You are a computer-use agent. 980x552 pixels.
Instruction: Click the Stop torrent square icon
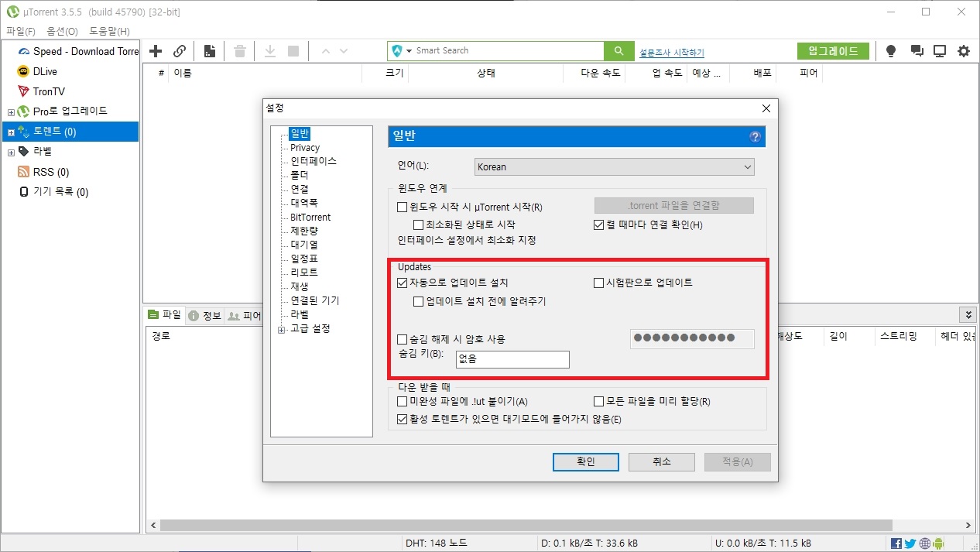293,51
